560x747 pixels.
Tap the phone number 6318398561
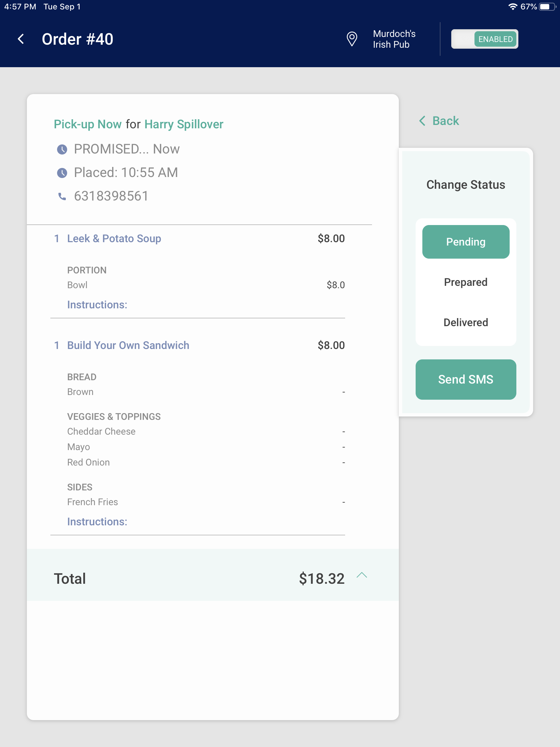111,196
